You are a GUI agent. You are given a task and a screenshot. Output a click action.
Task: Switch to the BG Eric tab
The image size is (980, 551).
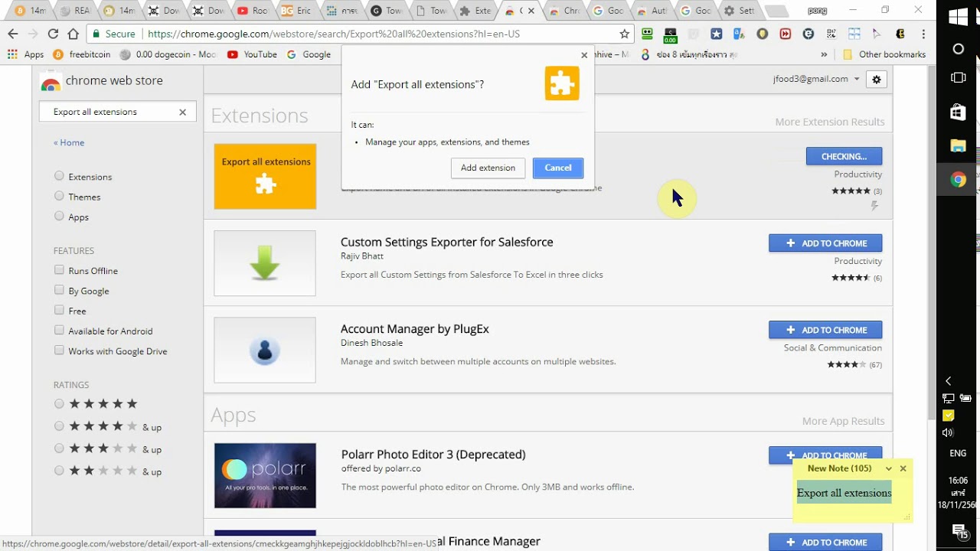[298, 11]
